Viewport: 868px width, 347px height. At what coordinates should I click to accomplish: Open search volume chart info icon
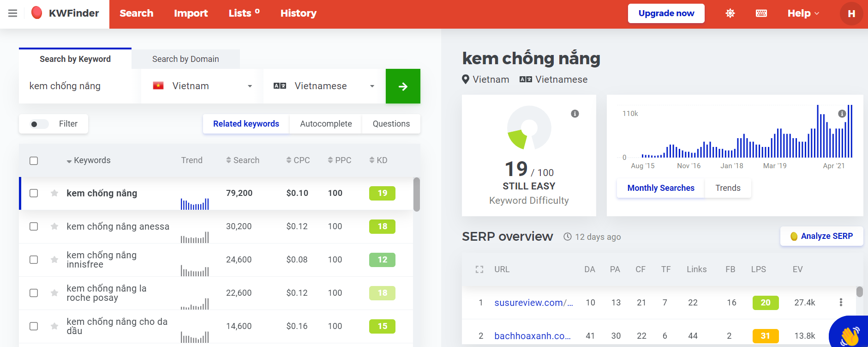point(842,114)
